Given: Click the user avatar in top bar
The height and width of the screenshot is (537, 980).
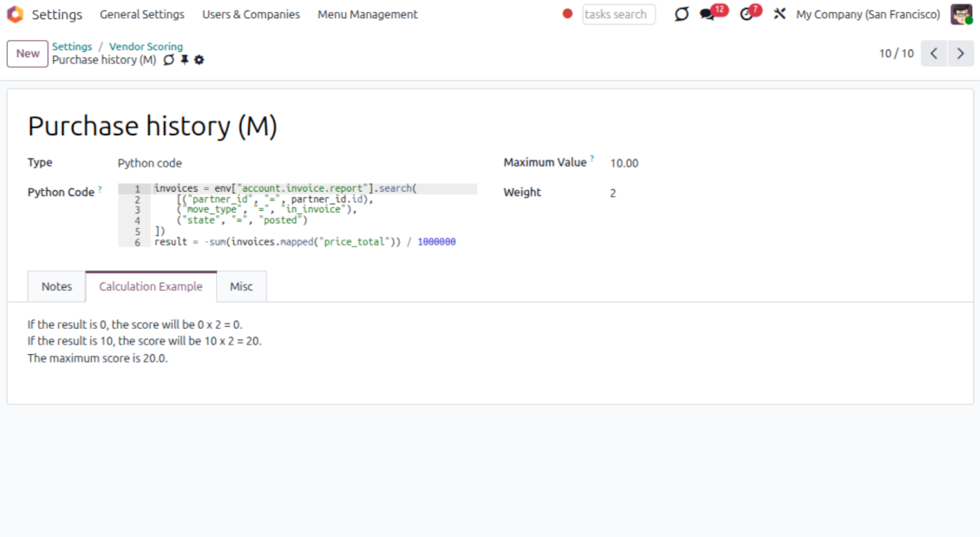Looking at the screenshot, I should tap(960, 15).
